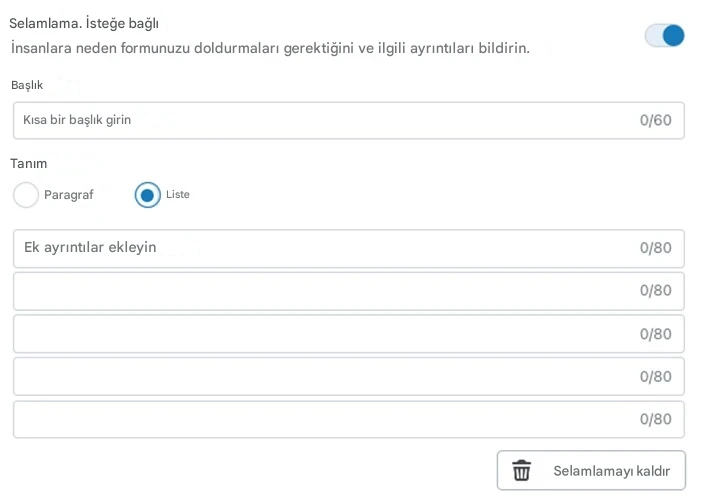Screen dimensions: 705x501
Task: Click the 0/60 title character counter
Action: tap(655, 120)
